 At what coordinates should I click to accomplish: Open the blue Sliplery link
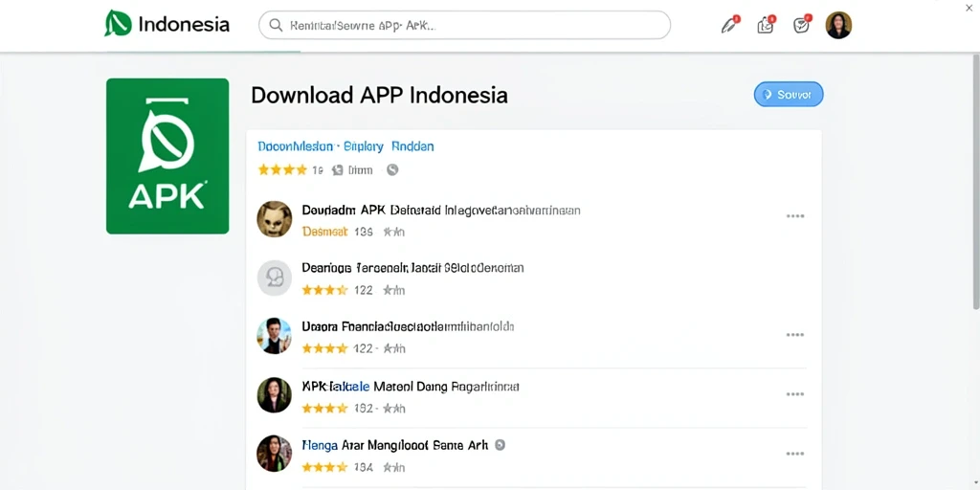click(x=363, y=146)
